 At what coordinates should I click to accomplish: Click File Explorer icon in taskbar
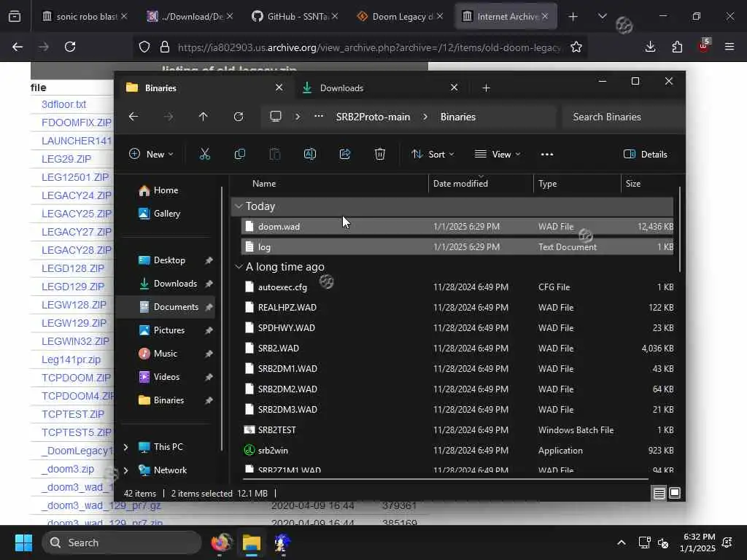pos(251,542)
